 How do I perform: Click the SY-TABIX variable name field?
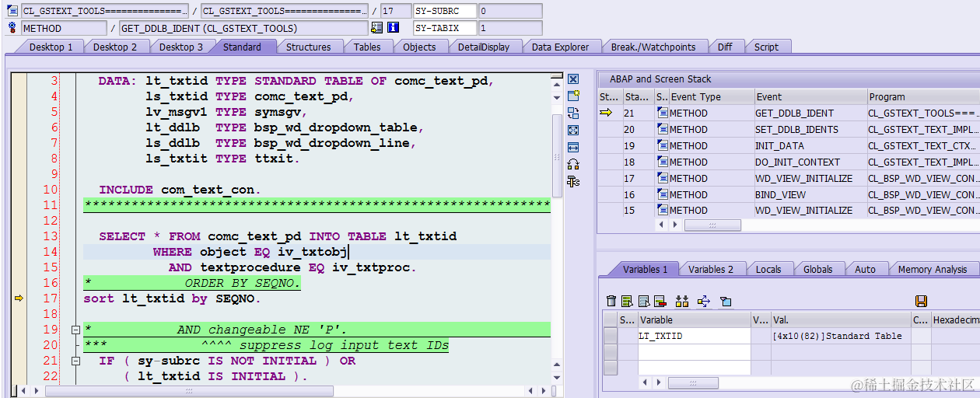coord(444,28)
